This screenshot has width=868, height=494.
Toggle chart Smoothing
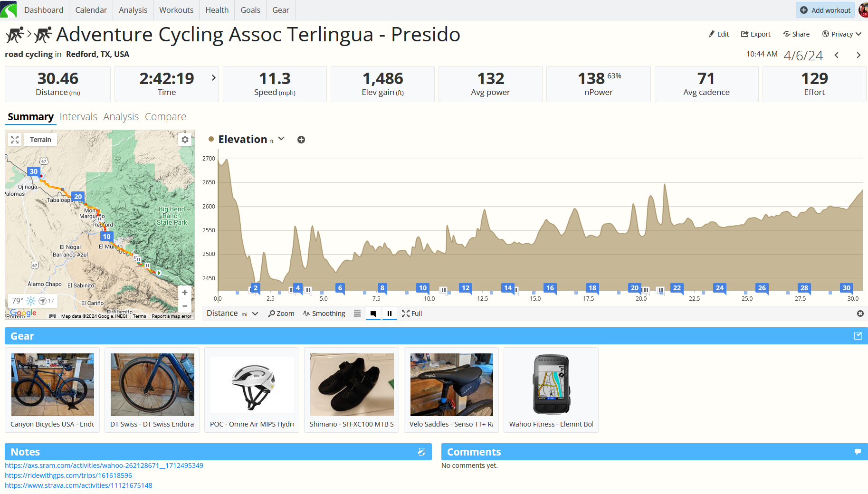click(324, 313)
